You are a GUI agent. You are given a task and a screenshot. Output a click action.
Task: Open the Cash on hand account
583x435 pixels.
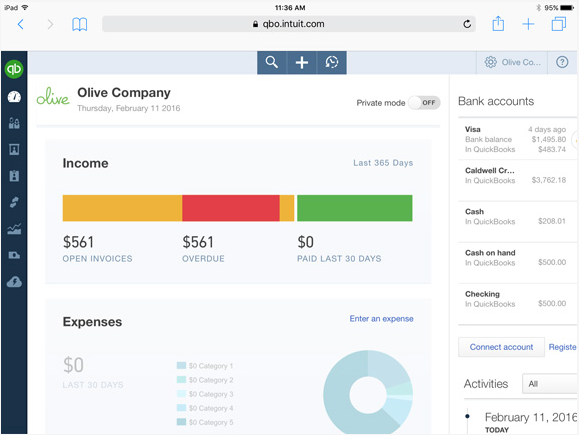tap(517, 262)
